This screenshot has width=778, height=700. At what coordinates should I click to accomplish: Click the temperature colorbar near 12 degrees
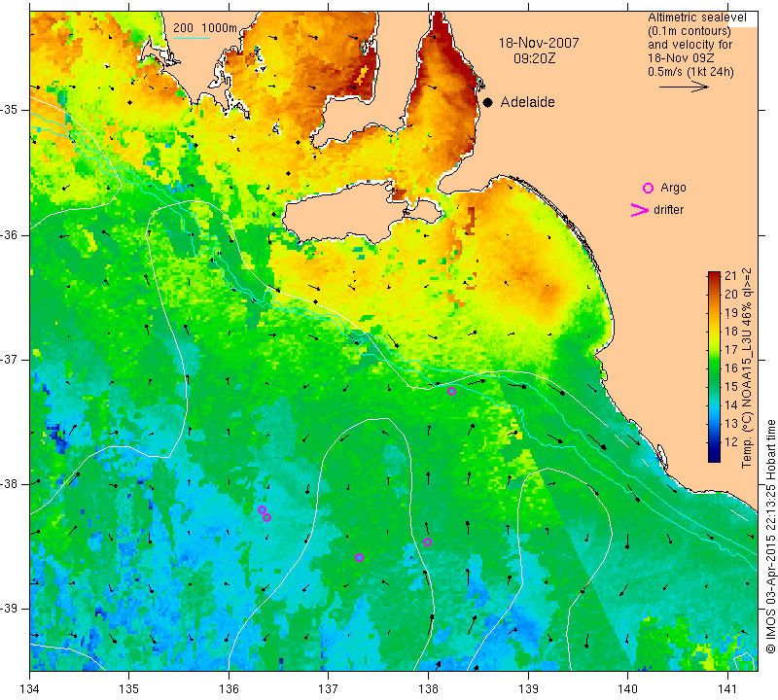(x=714, y=441)
